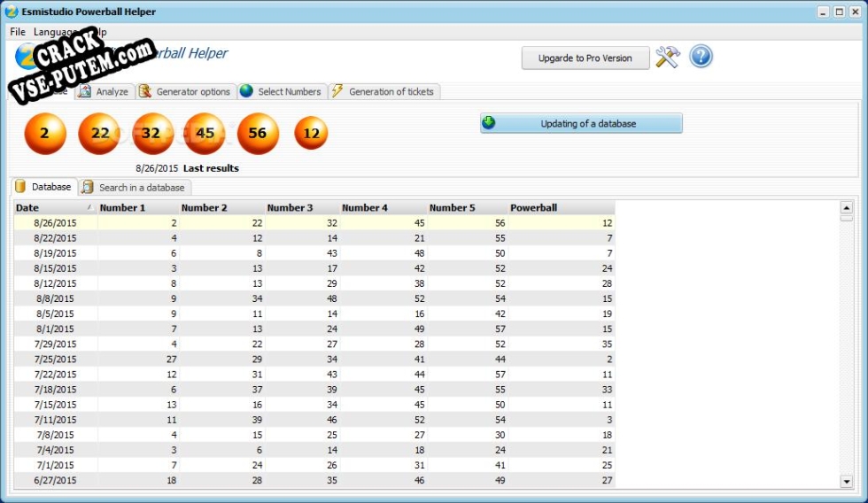Sort by the Number 5 column header
Viewport: 868px width, 503px height.
click(468, 207)
